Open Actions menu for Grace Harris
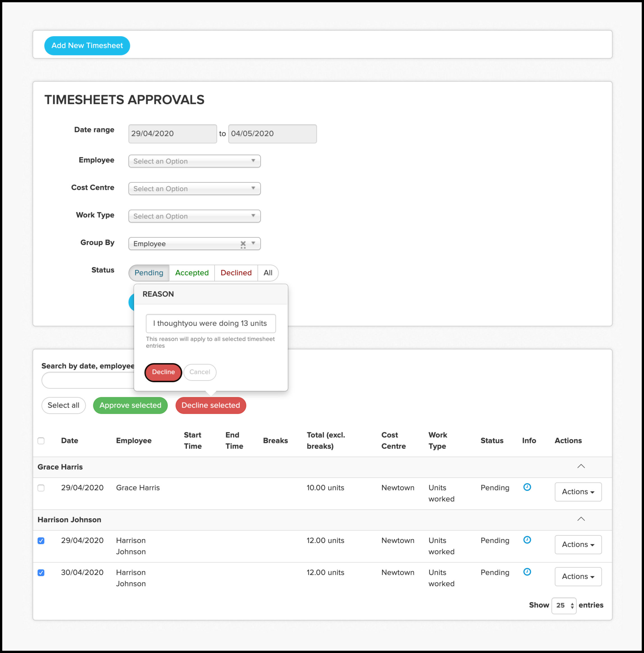The width and height of the screenshot is (644, 653). 578,492
